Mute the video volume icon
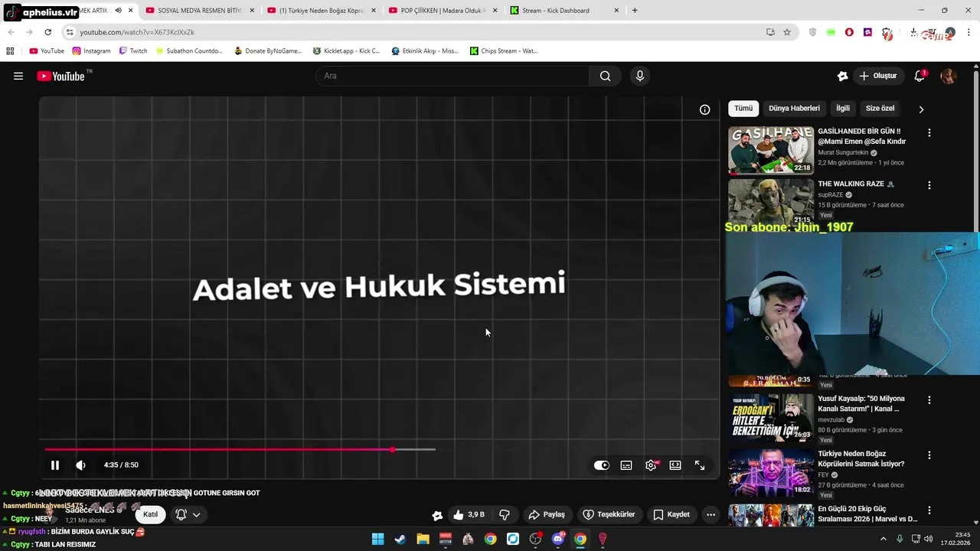Viewport: 980px width, 551px height. tap(80, 465)
